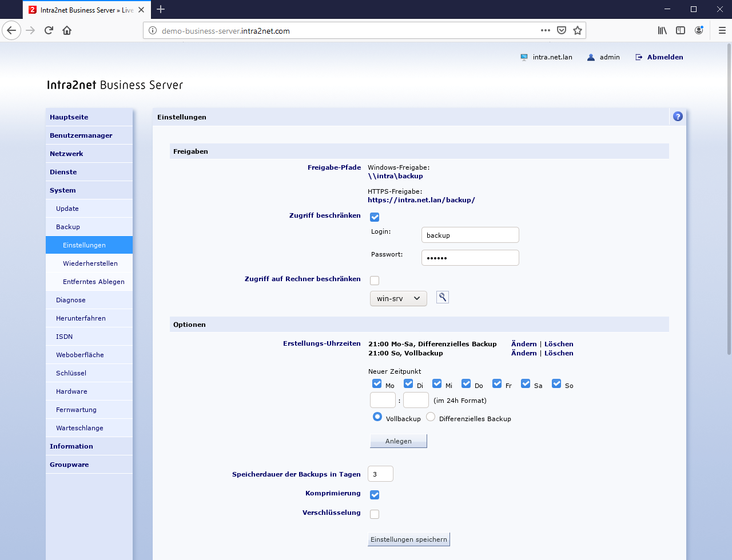Viewport: 732px width, 560px height.
Task: Click the browser back arrow
Action: point(11,30)
